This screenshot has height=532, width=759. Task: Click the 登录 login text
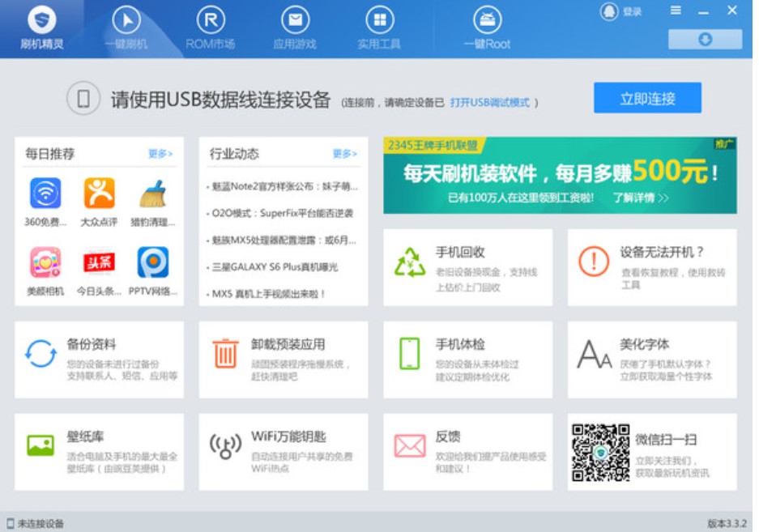(632, 11)
